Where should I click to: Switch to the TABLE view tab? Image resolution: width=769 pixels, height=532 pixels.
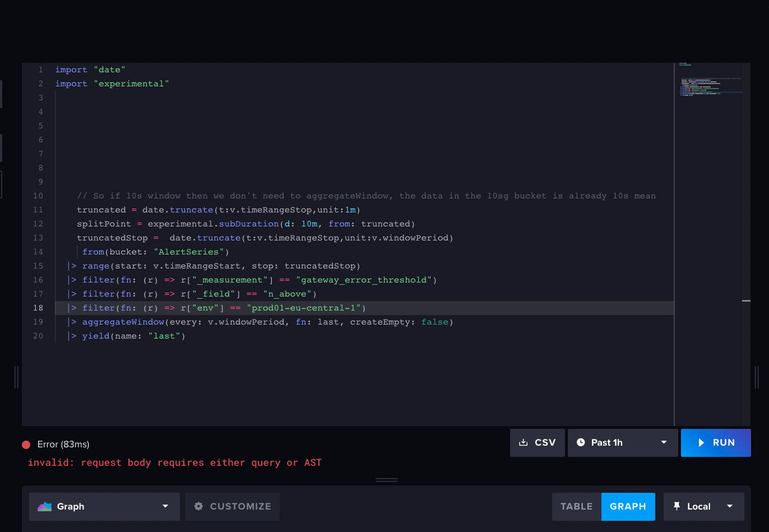(x=576, y=506)
